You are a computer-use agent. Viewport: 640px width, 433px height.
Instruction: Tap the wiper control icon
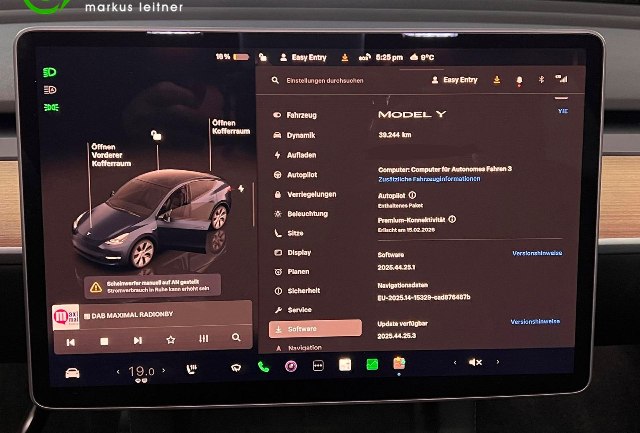(236, 368)
